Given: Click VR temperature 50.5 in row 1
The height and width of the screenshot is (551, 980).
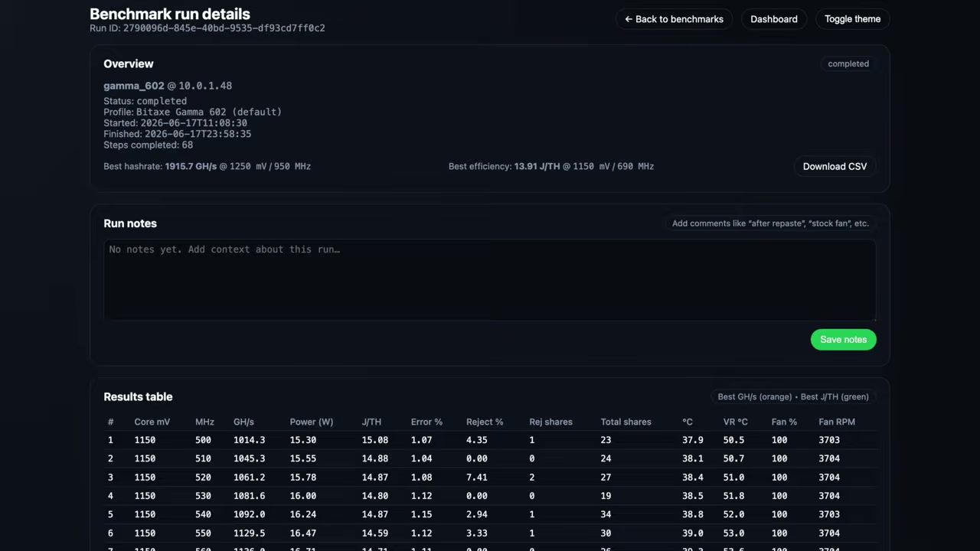Looking at the screenshot, I should coord(733,440).
